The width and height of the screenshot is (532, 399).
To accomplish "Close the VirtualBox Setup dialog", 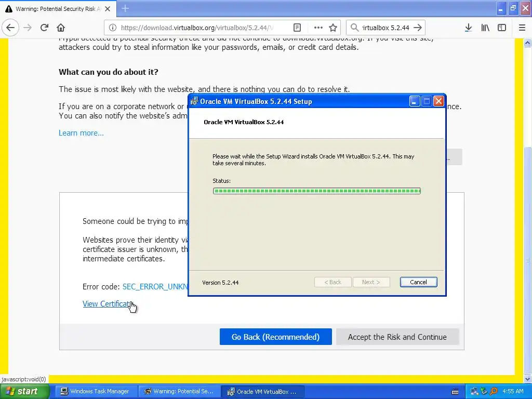I will coord(438,101).
